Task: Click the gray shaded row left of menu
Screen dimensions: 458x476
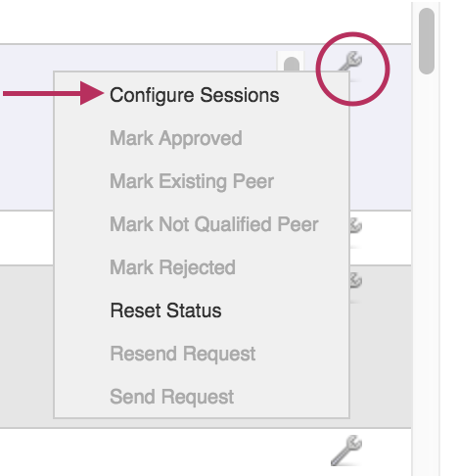Action: pyautogui.click(x=26, y=346)
